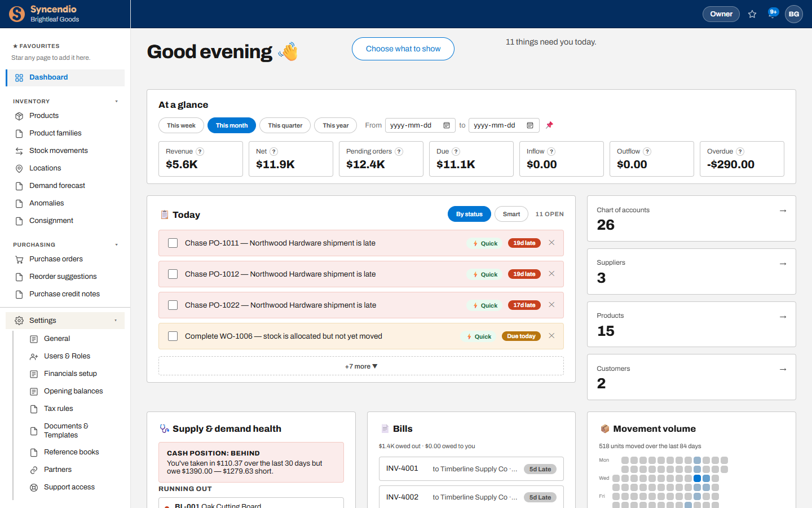Collapse the Inventory sidebar section

116,102
